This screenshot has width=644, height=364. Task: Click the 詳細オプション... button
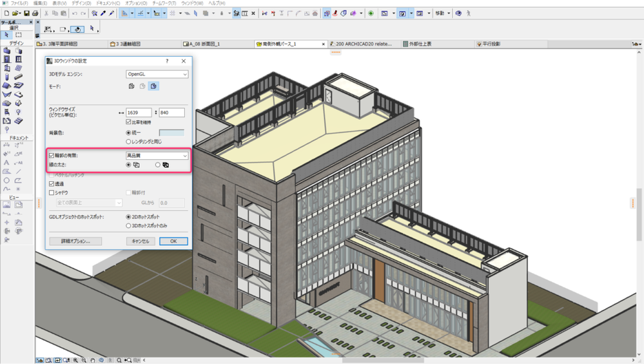click(75, 241)
